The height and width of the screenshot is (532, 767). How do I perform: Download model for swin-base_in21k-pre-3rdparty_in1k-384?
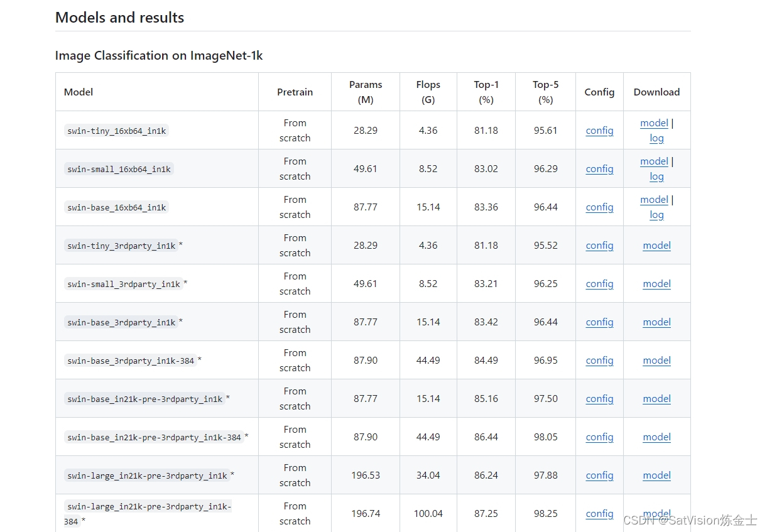click(656, 437)
